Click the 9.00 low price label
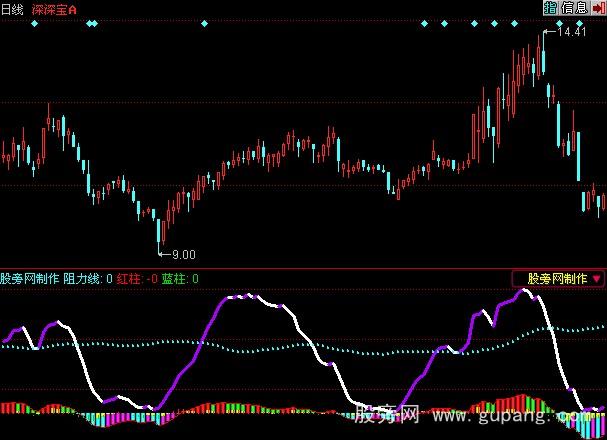This screenshot has width=607, height=440. coord(183,254)
